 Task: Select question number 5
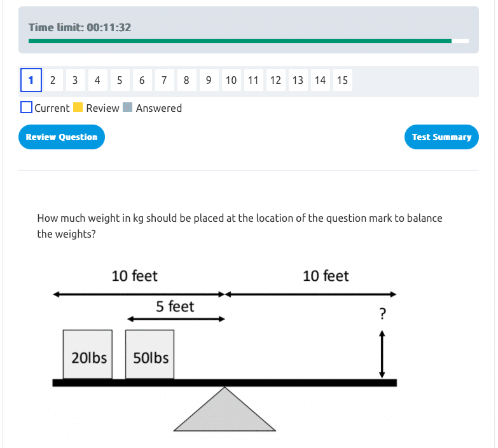(x=120, y=80)
